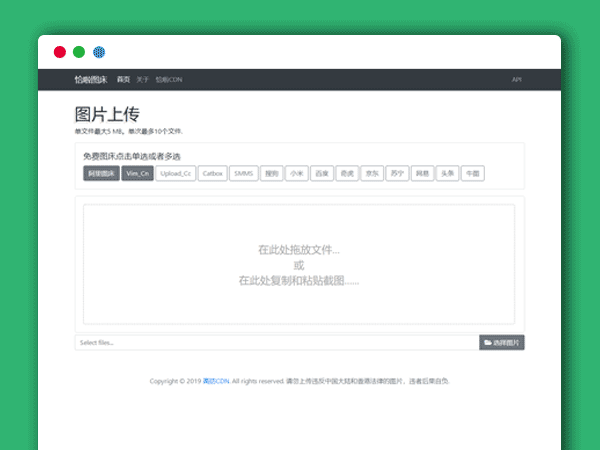The width and height of the screenshot is (600, 450).
Task: Open the 关于 navigation item
Action: tap(142, 79)
